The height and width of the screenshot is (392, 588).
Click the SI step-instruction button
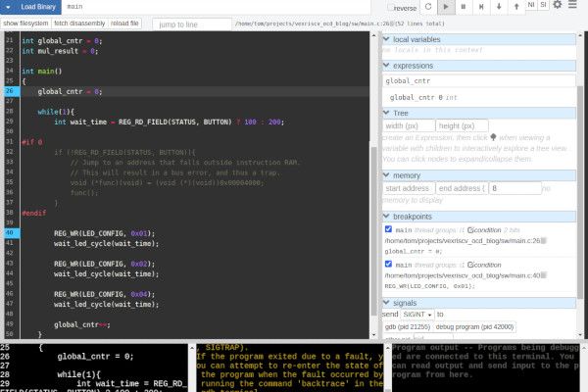coord(543,6)
